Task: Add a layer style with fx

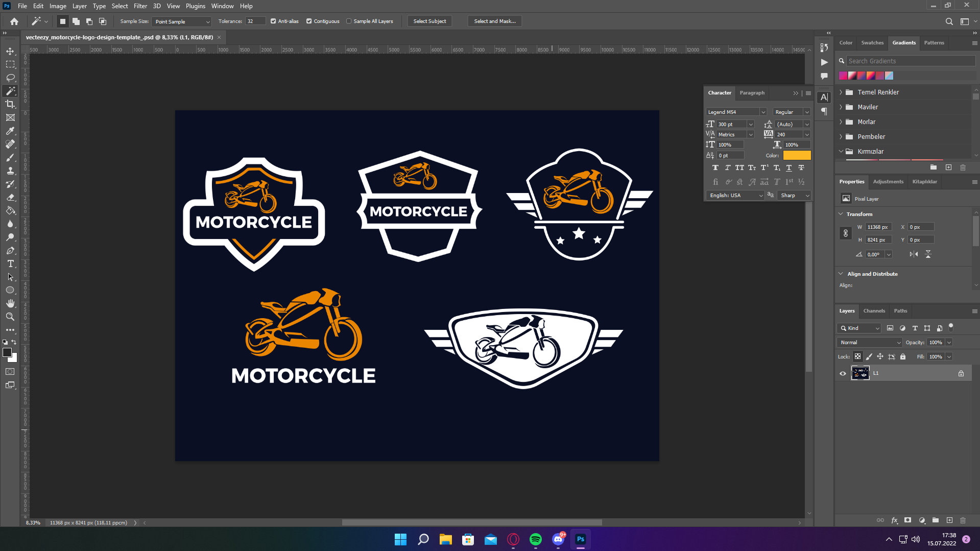Action: [x=894, y=520]
